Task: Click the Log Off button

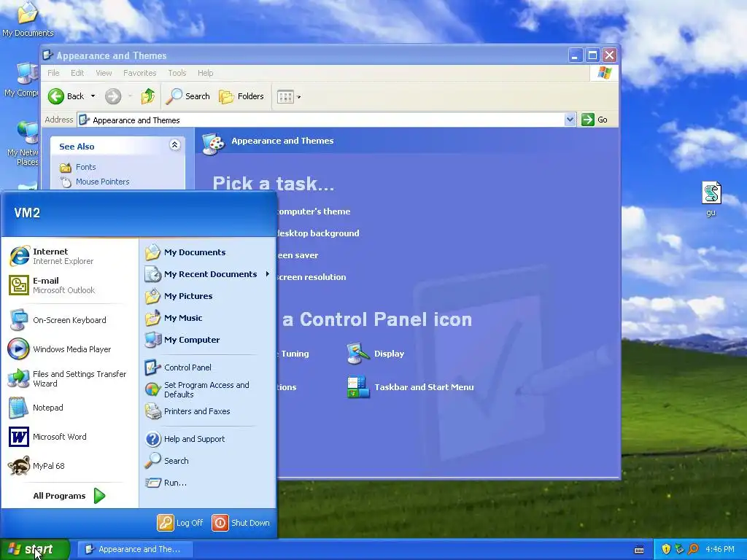Action: [180, 522]
